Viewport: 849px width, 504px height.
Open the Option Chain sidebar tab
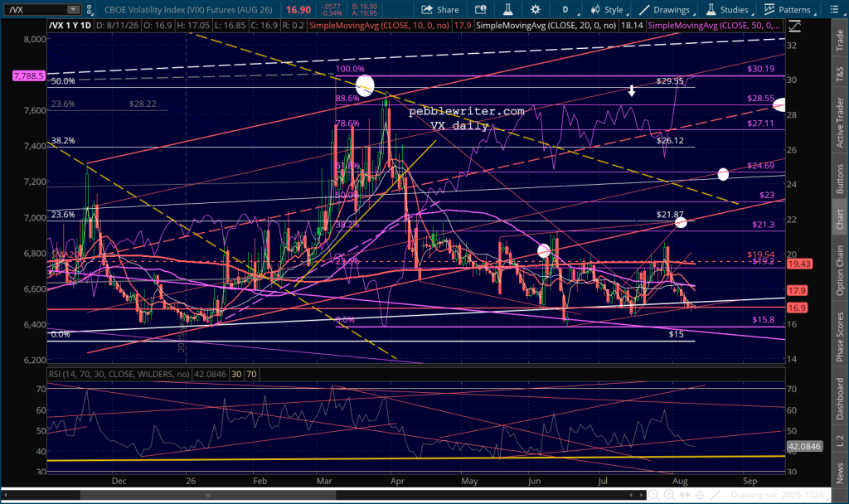(x=840, y=271)
